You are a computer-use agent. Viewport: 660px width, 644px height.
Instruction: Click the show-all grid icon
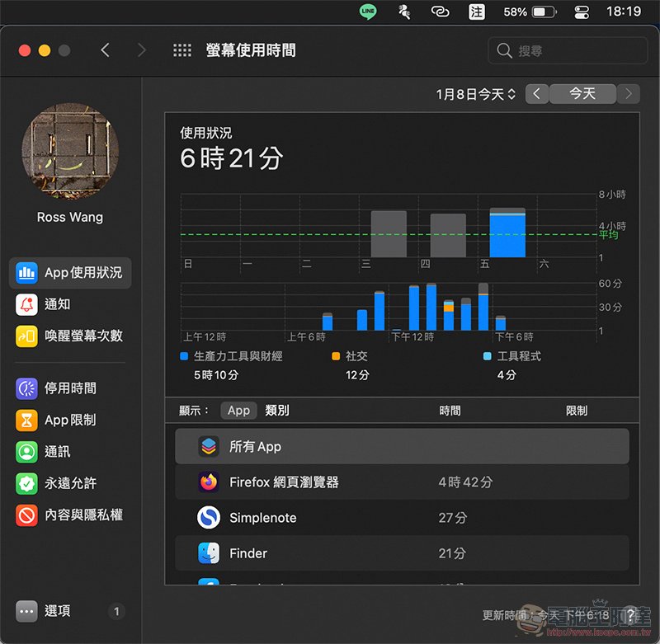(182, 50)
